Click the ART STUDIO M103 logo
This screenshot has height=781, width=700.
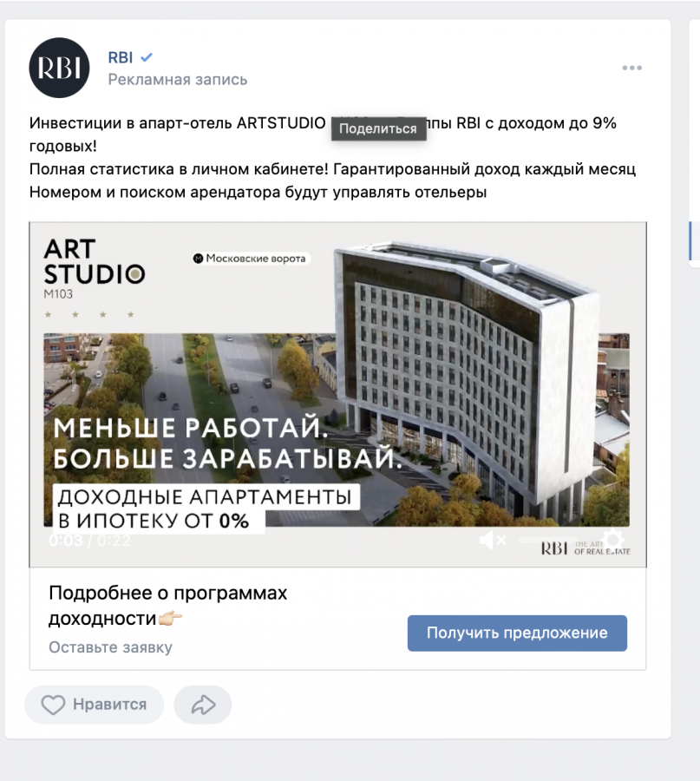pyautogui.click(x=94, y=269)
